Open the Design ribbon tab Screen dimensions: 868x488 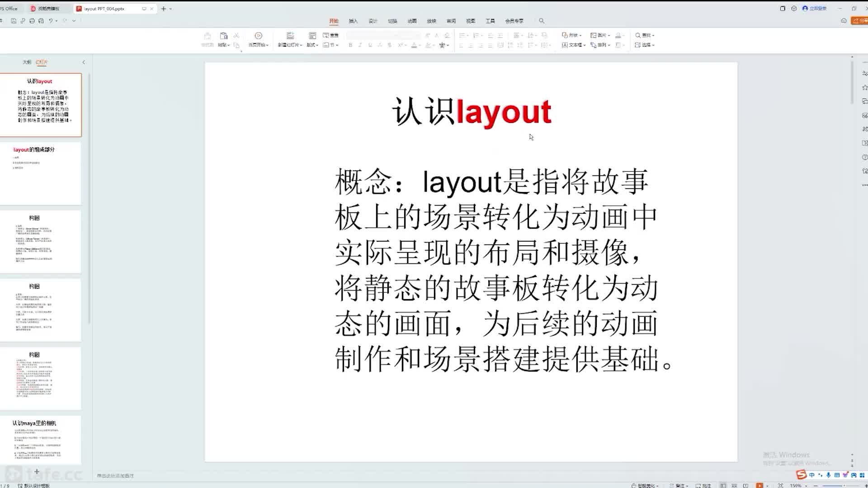click(373, 21)
